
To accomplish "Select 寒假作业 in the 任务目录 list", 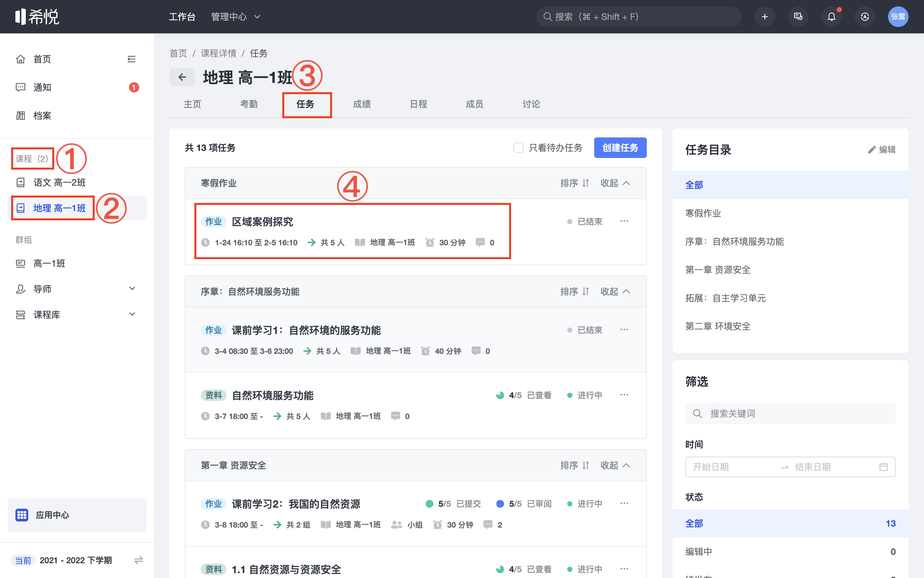I will tap(790, 213).
